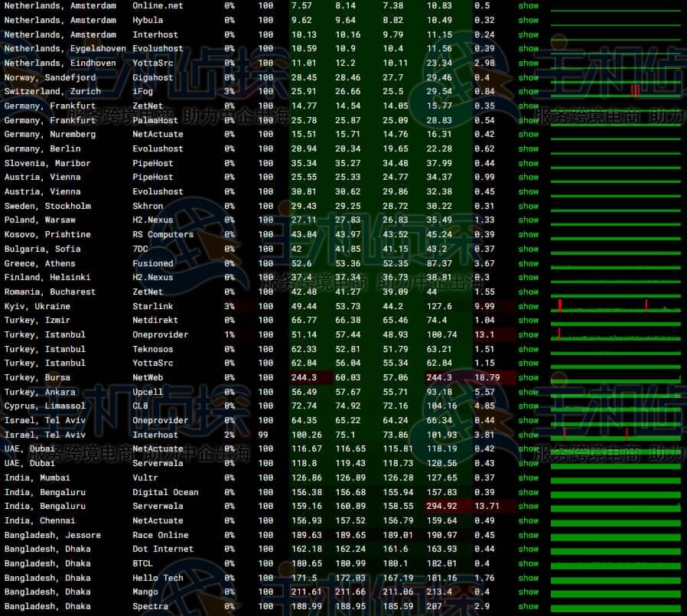Click 'show' for Chennai NetActuate row
687x616 pixels.
529,521
